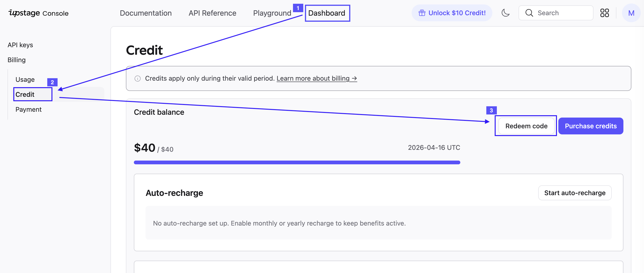
Task: Click the Start auto-recharge button
Action: [x=574, y=193]
